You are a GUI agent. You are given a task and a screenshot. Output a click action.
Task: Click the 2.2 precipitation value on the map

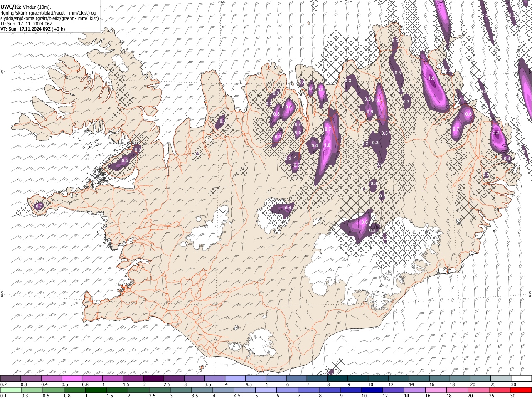point(496,133)
